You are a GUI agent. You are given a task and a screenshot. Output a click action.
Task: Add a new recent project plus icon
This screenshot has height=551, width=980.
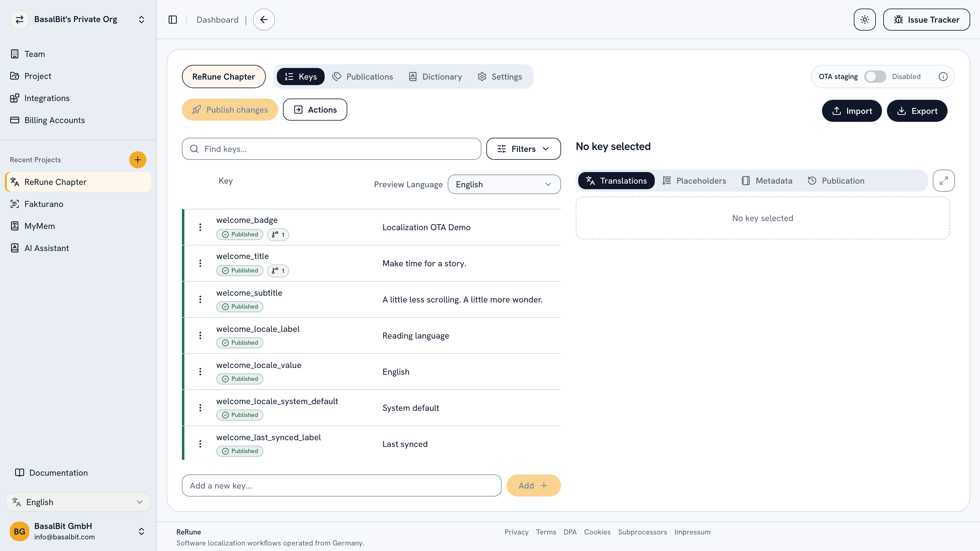pos(138,160)
